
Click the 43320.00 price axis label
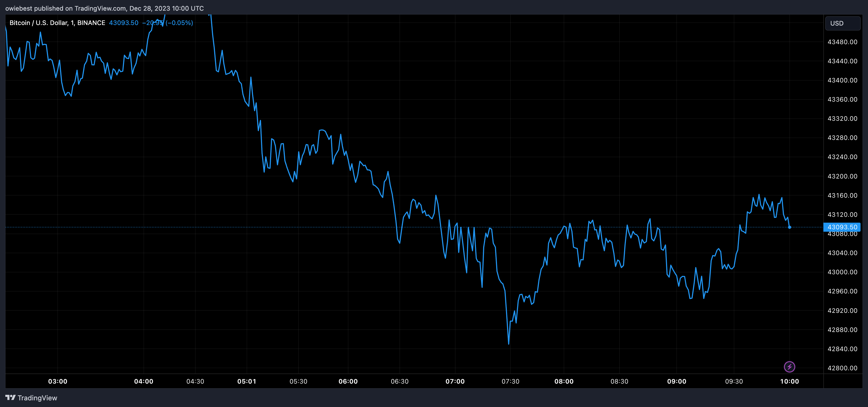coord(842,118)
